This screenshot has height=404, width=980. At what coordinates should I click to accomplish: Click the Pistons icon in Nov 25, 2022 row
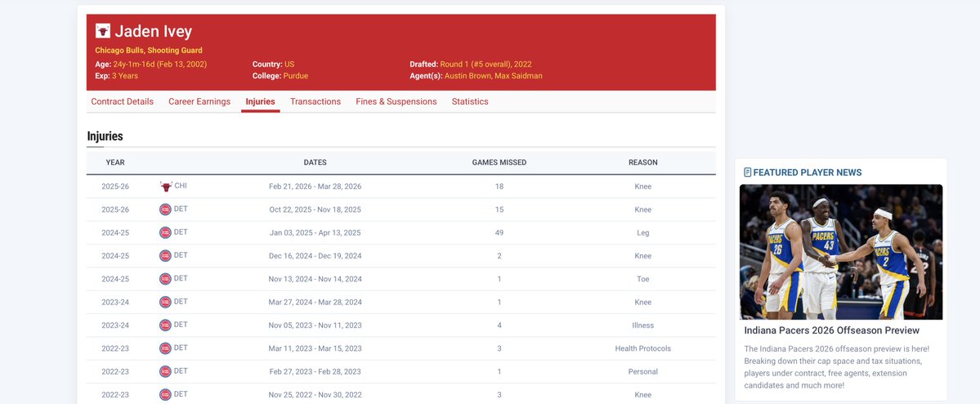click(166, 395)
